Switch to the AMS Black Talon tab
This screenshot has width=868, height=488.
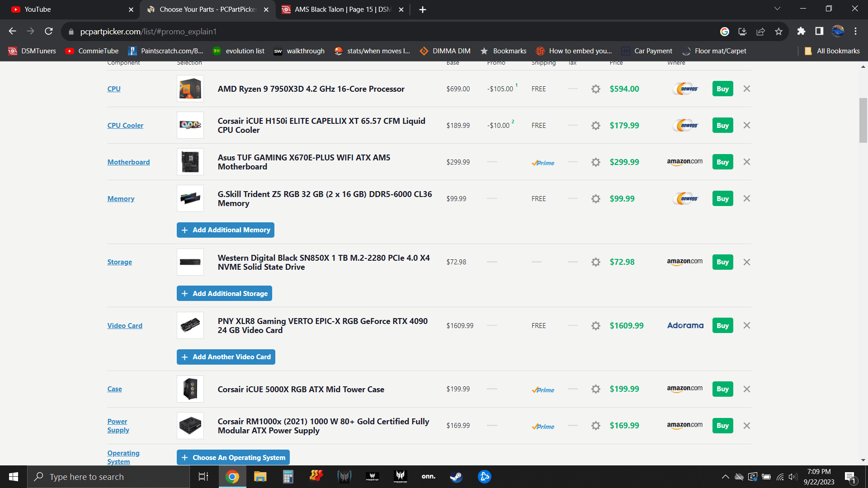342,9
